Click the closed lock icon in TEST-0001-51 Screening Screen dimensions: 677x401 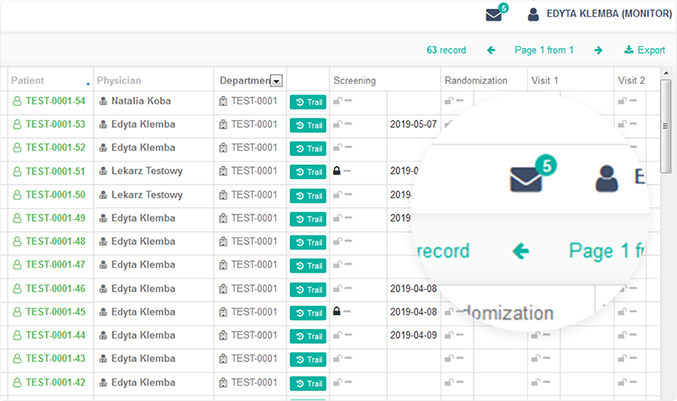point(338,171)
